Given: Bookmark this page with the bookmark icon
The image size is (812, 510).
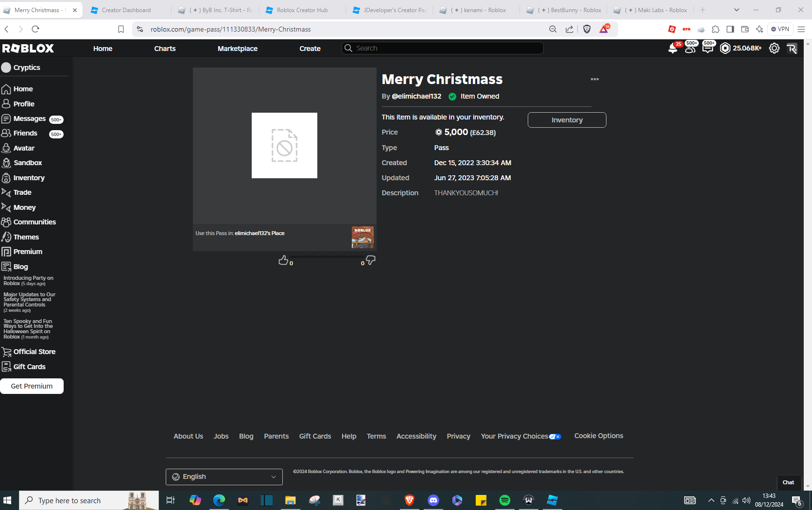Looking at the screenshot, I should click(x=121, y=29).
